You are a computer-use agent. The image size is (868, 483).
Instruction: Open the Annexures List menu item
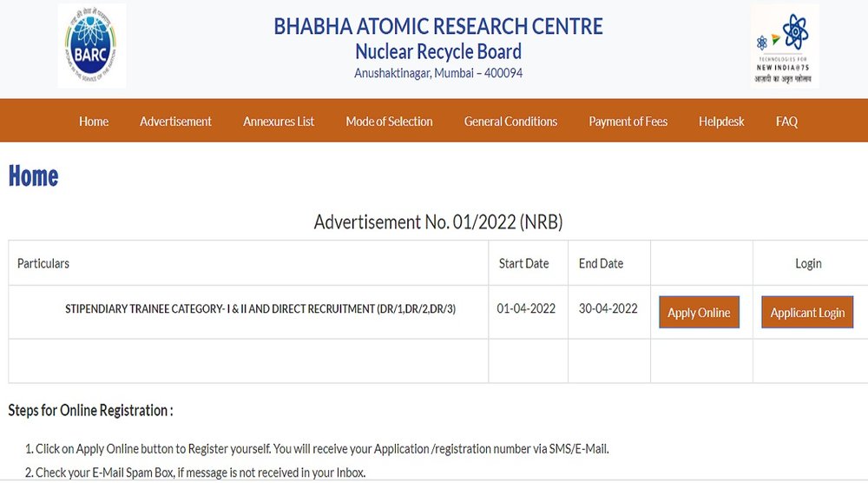pyautogui.click(x=279, y=122)
